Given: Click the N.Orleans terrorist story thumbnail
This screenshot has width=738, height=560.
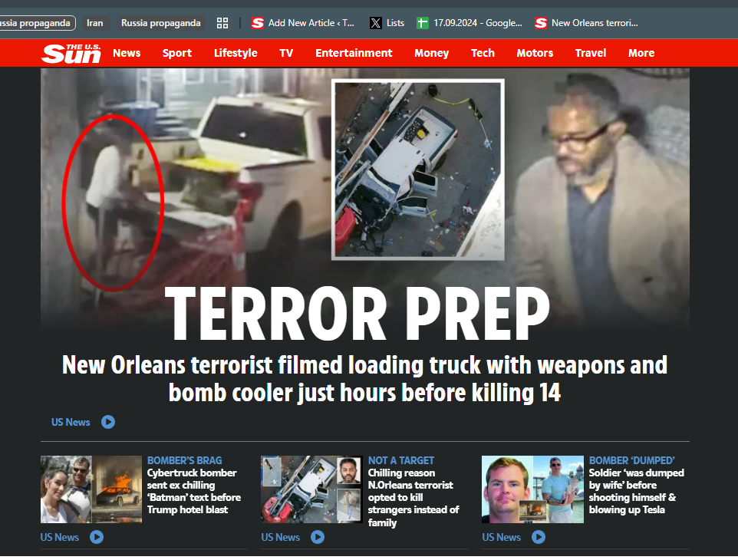Looking at the screenshot, I should pyautogui.click(x=311, y=489).
